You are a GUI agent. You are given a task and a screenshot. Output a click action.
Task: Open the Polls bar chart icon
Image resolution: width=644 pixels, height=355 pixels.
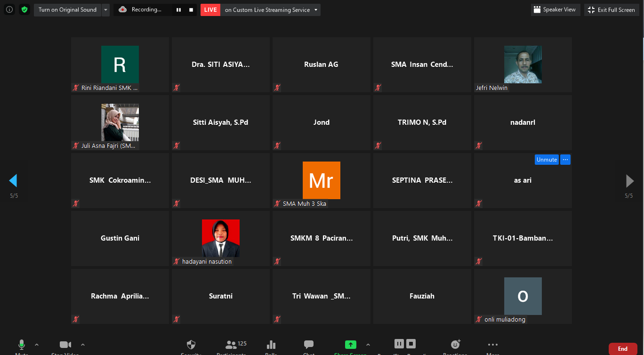click(271, 345)
